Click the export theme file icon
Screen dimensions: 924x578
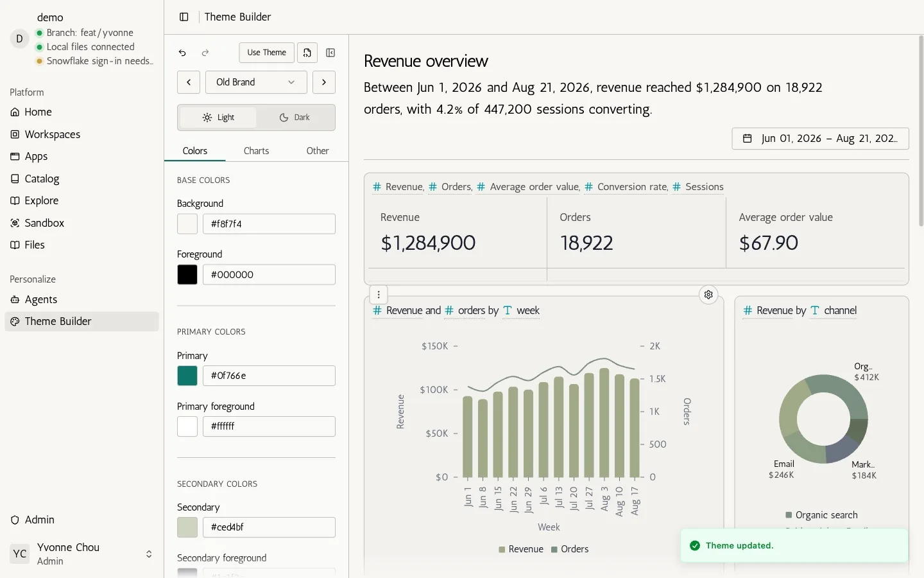pos(307,53)
